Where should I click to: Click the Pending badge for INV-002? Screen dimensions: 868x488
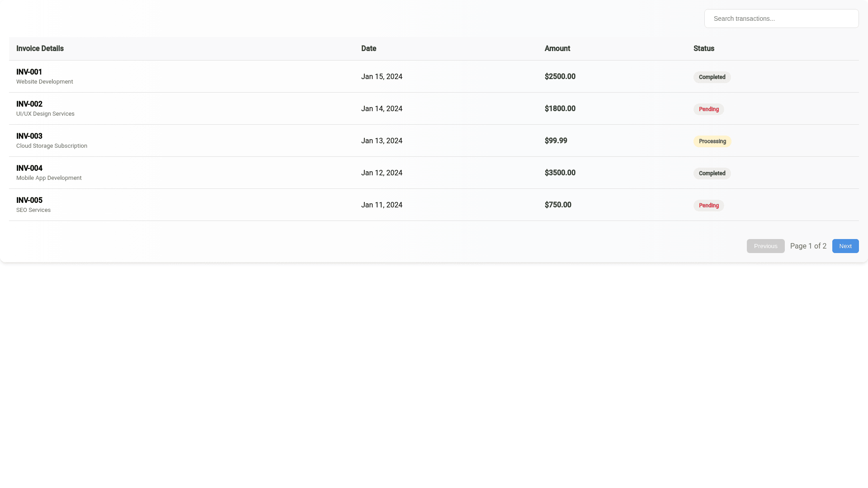[x=708, y=109]
